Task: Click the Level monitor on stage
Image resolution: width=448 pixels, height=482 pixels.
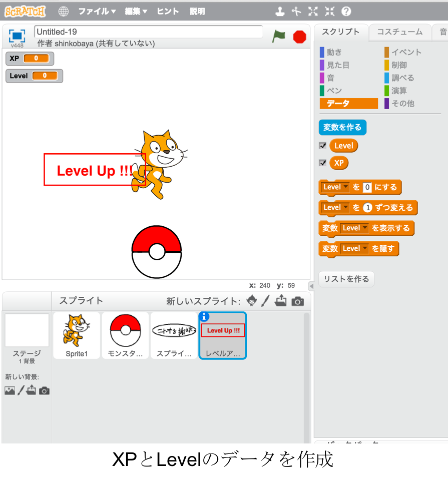Action: pyautogui.click(x=35, y=76)
